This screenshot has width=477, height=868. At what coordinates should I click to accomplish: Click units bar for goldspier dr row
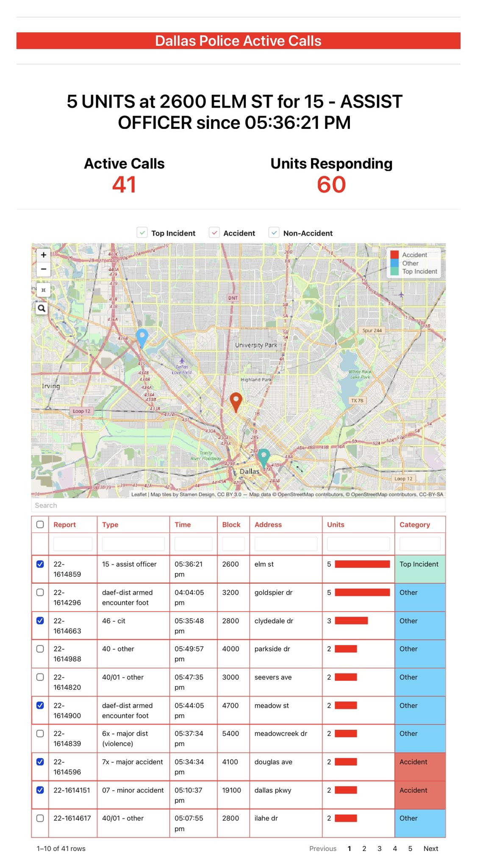pos(362,593)
